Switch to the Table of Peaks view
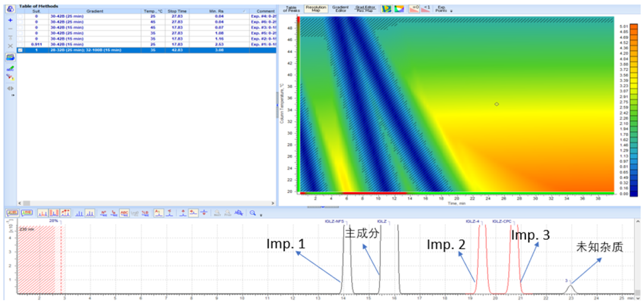Viewport: 644px width, 306px height. tap(291, 8)
